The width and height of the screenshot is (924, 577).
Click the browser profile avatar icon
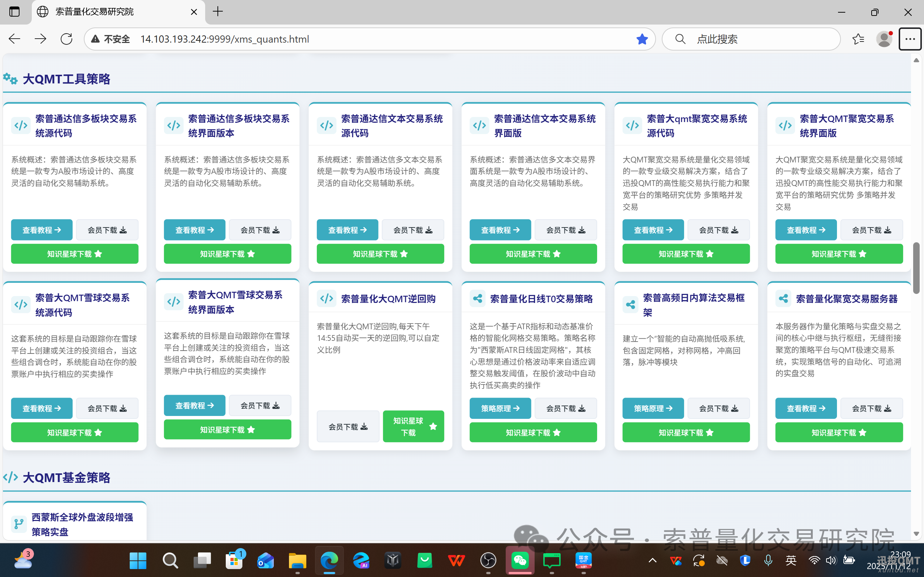885,39
